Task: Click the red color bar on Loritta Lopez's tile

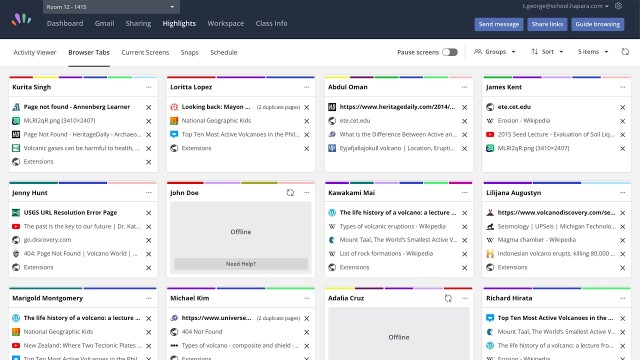Action: pos(191,77)
